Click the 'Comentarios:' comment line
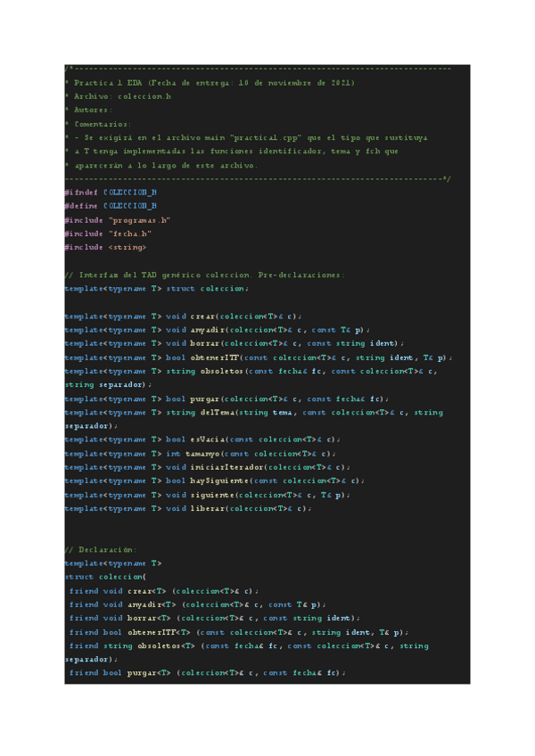Image resolution: width=535 pixels, height=756 pixels. click(98, 124)
